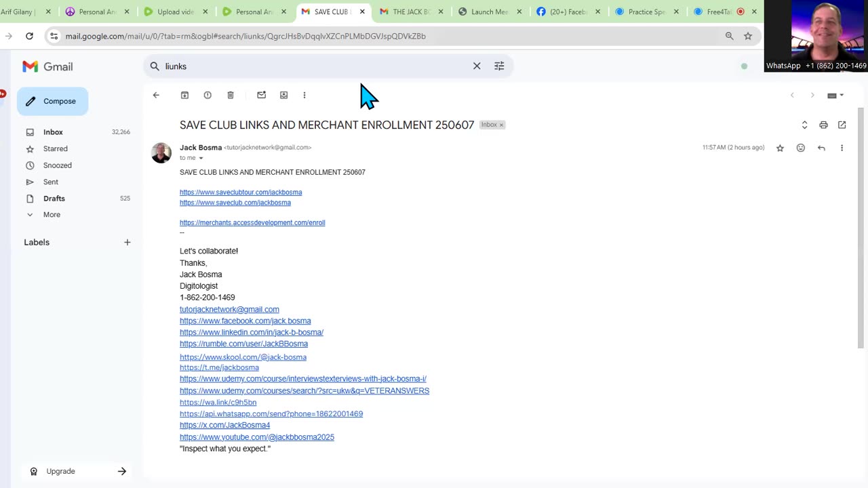The width and height of the screenshot is (868, 488).
Task: Switch to THE JACK BO Gmail tab
Action: 411,12
